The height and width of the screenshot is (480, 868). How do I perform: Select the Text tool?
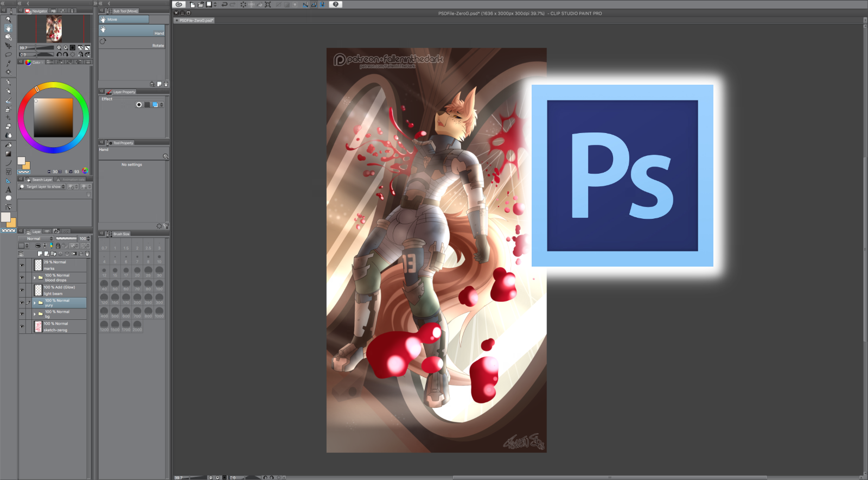[x=8, y=190]
